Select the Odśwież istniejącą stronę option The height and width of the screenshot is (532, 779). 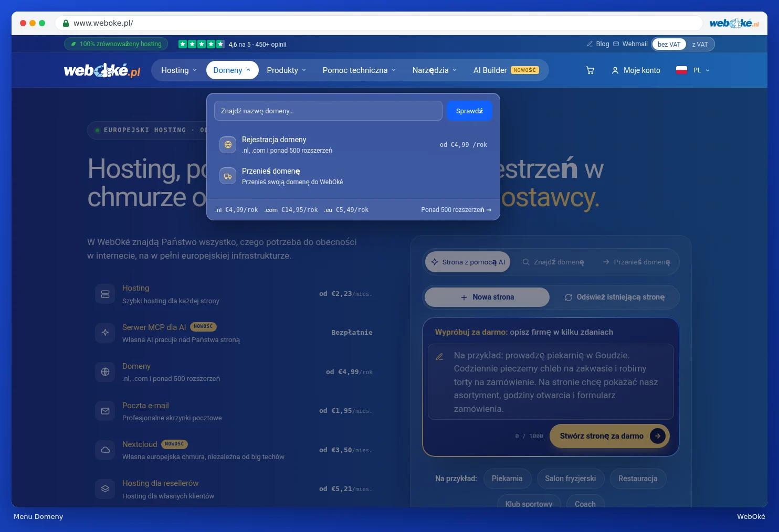(x=614, y=297)
